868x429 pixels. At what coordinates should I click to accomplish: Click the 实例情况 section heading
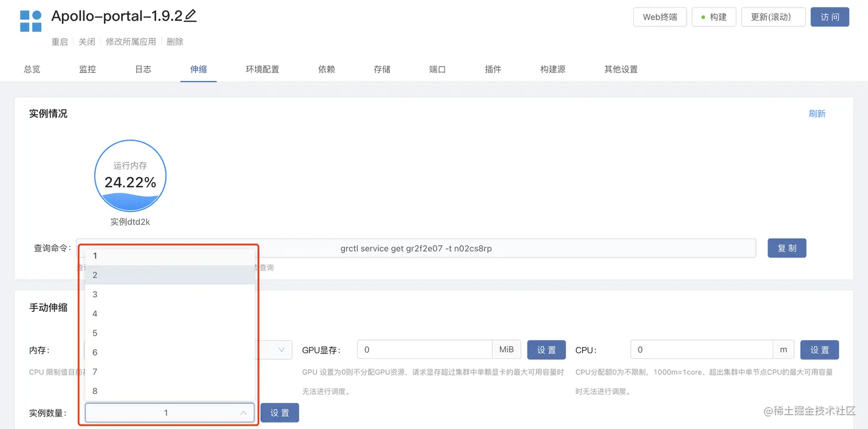[48, 114]
